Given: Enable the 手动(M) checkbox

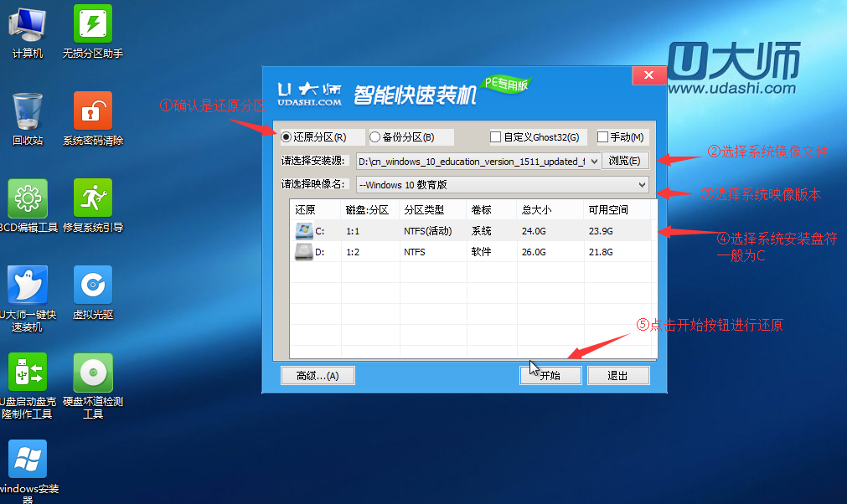Looking at the screenshot, I should click(x=601, y=136).
